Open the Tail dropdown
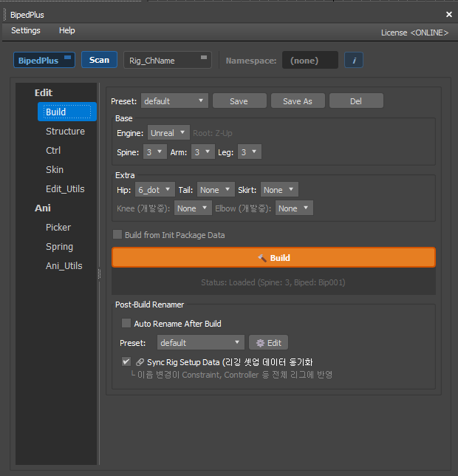Viewport: 458px width, 476px height. click(x=213, y=190)
